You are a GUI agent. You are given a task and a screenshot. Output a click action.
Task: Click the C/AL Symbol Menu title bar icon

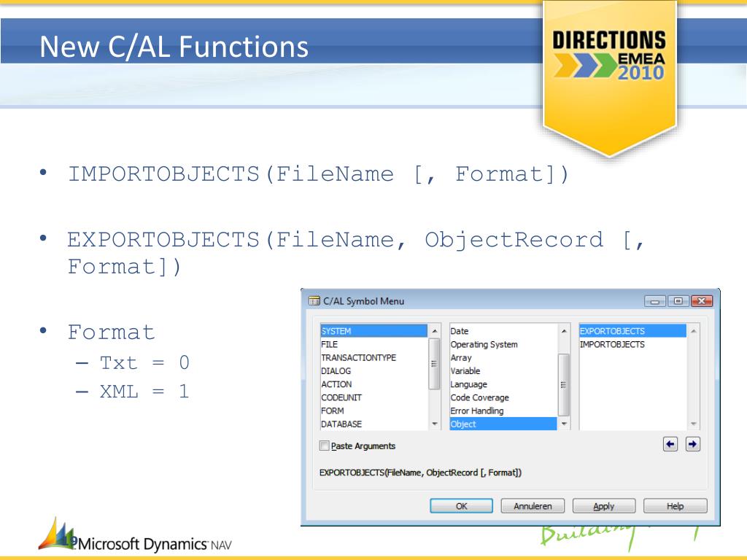(314, 301)
